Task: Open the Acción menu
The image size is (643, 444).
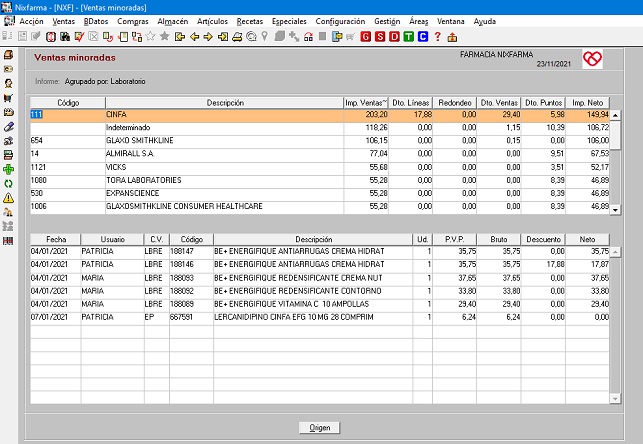Action: pyautogui.click(x=31, y=21)
